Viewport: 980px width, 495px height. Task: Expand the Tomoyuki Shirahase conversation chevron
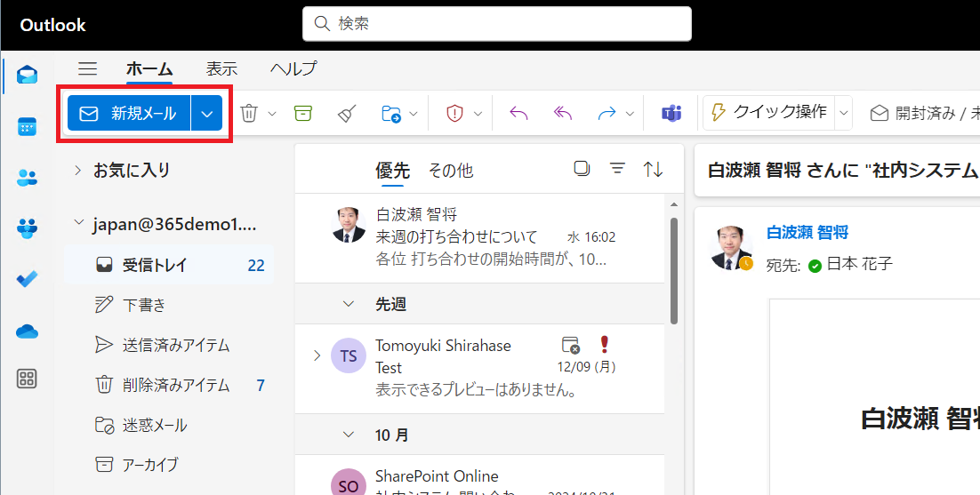click(x=317, y=355)
